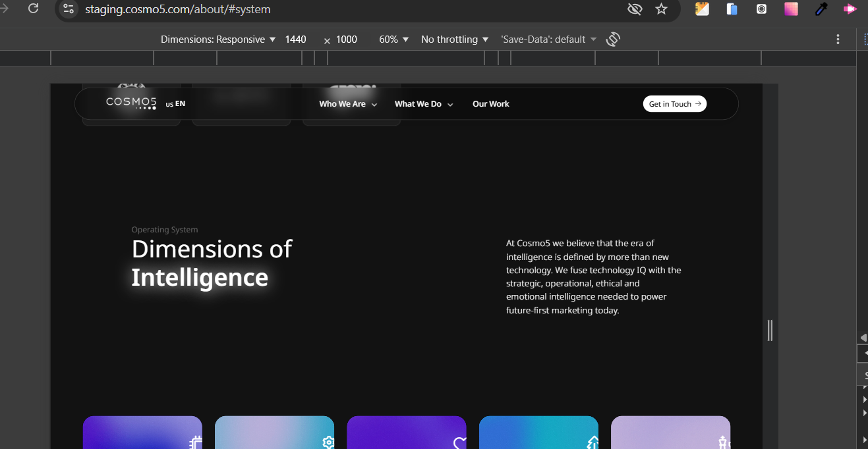
Task: Click the chip icon on the purple card
Action: (x=195, y=443)
